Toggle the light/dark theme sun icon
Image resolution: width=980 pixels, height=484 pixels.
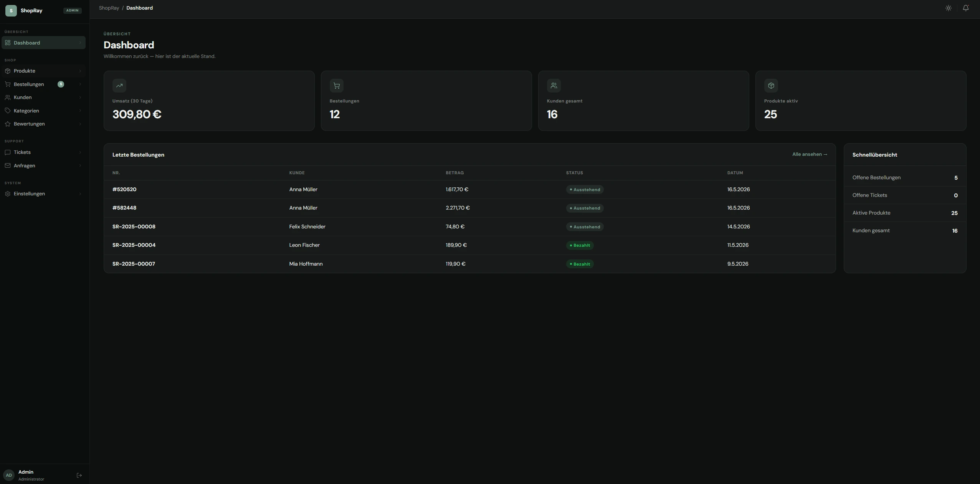(x=948, y=8)
